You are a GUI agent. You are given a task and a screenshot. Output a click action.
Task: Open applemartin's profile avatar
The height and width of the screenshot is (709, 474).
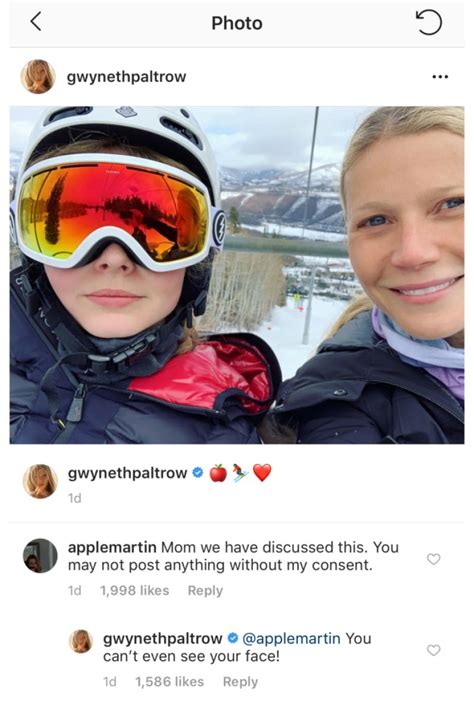[x=40, y=556]
